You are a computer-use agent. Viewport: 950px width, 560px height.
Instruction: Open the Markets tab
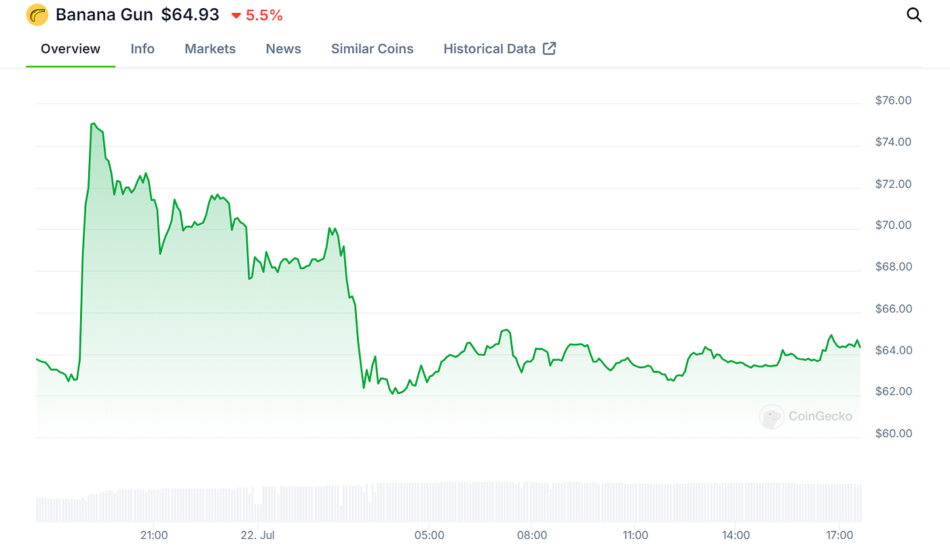click(210, 49)
